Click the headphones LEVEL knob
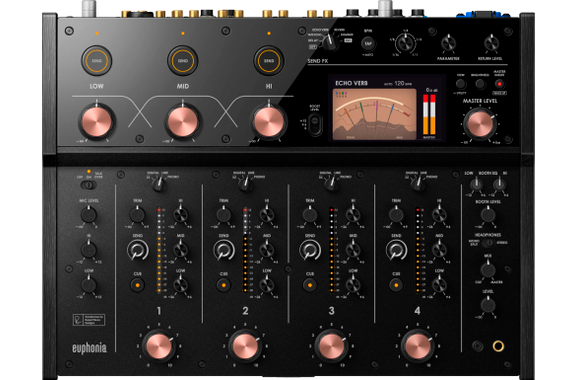Screen dimensions: 576x380 (488, 305)
